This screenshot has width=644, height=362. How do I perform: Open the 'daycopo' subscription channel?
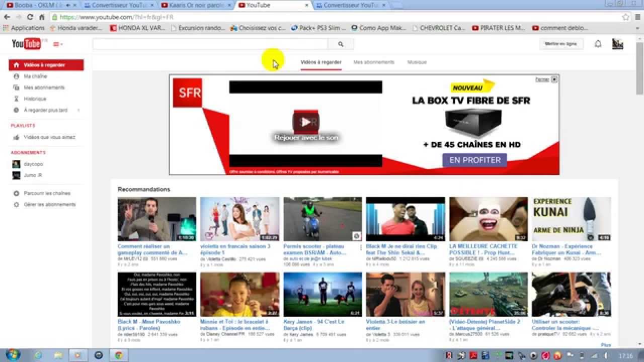pos(33,164)
